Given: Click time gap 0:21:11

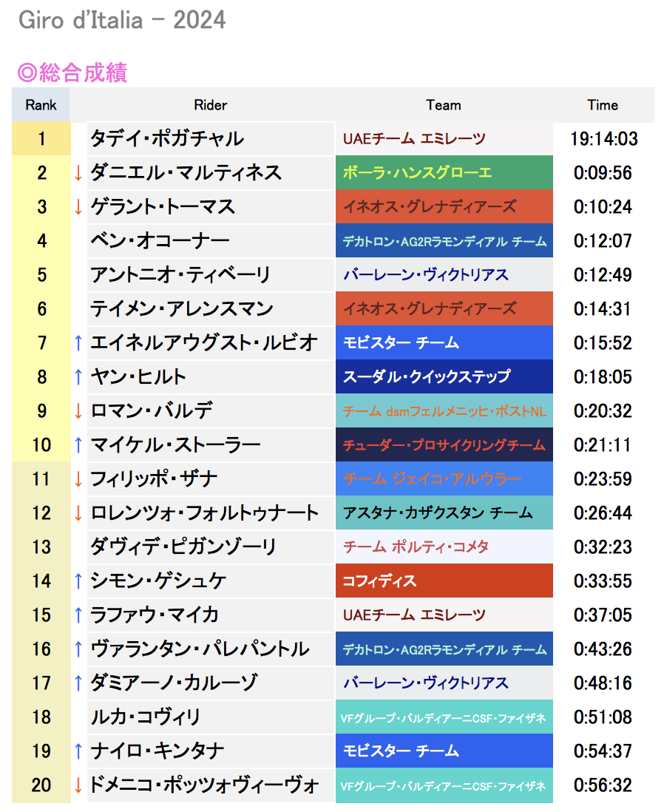Looking at the screenshot, I should click(603, 445).
